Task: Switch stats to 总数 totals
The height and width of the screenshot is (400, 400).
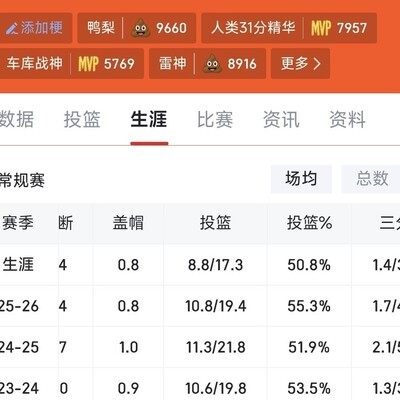Action: [371, 179]
